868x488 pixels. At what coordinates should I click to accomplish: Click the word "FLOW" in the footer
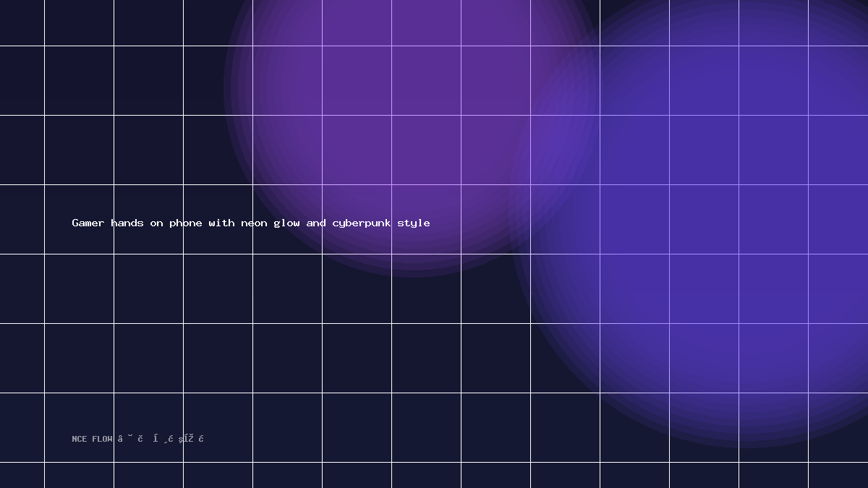point(102,439)
